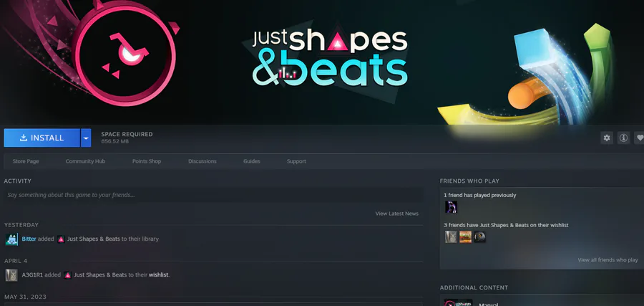Click the wishlist link in A3G1R1 entry
644x306 pixels.
(x=159, y=274)
